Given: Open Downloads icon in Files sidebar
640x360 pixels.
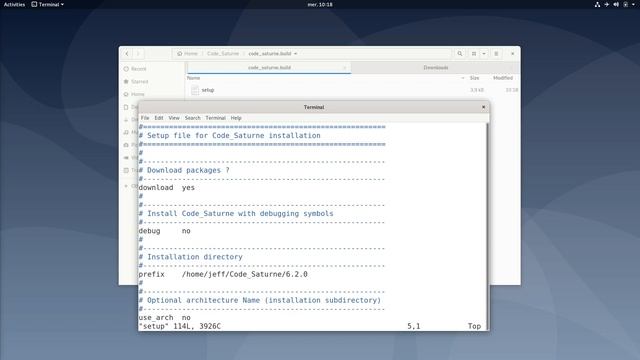Looking at the screenshot, I should tap(126, 120).
